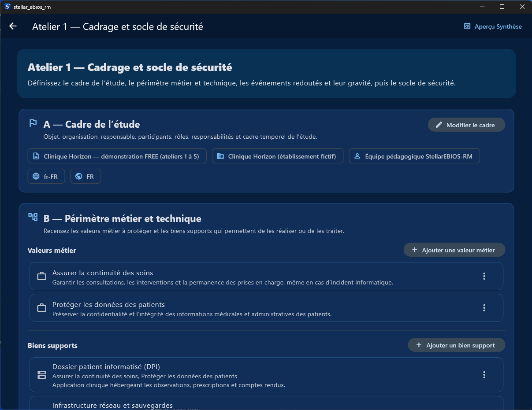Open options menu for Dossier patient informatisé (DPI)
Image resolution: width=532 pixels, height=410 pixels.
click(x=484, y=375)
